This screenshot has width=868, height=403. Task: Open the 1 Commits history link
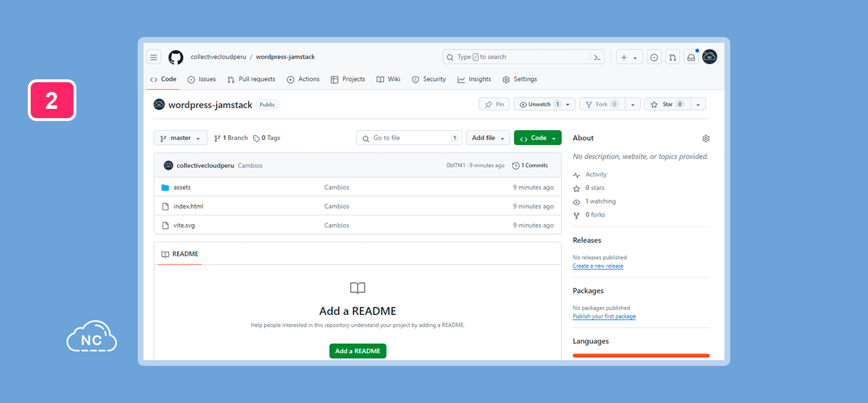pos(530,166)
